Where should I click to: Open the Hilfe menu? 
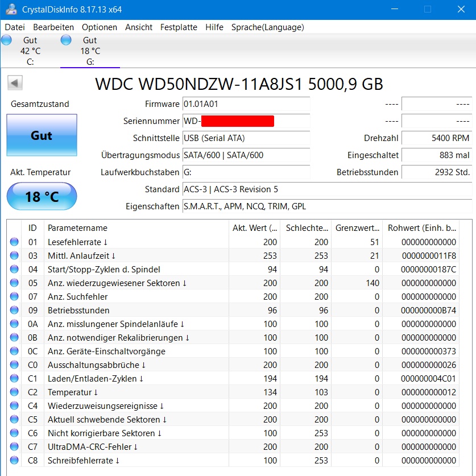(214, 27)
